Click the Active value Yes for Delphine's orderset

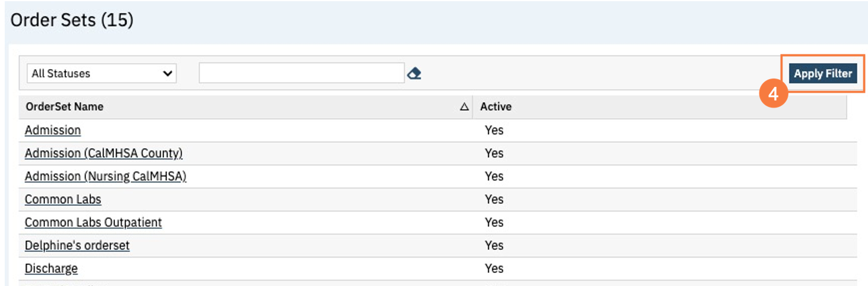(494, 245)
